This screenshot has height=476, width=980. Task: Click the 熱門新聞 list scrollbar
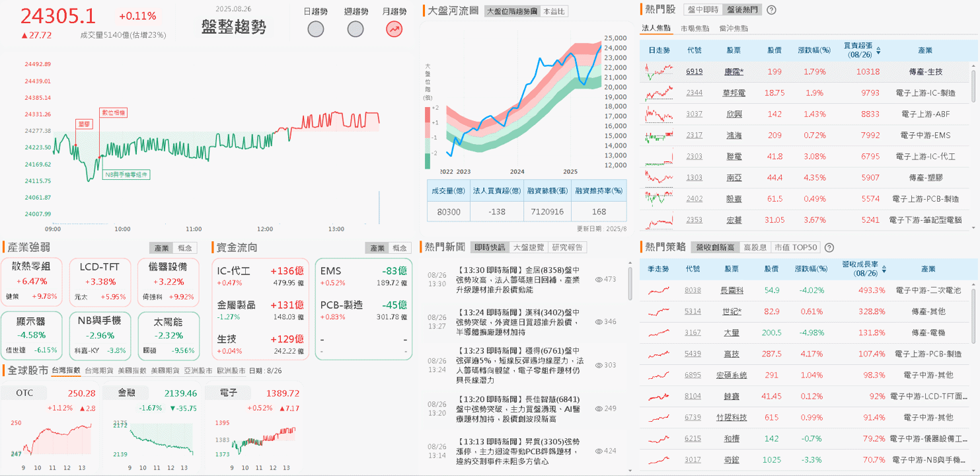tap(629, 283)
